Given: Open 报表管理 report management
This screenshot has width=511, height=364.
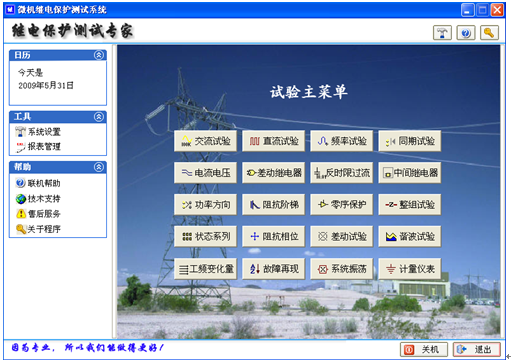Looking at the screenshot, I should point(38,146).
